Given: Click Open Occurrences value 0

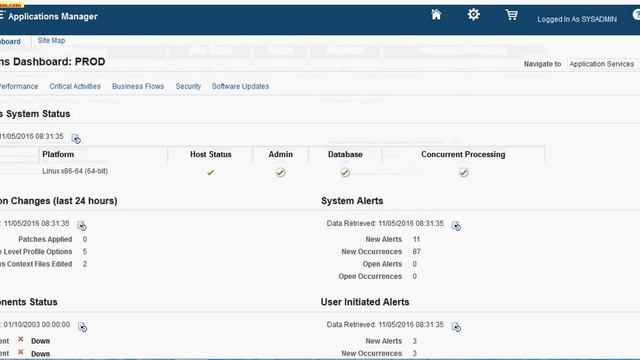Looking at the screenshot, I should 414,276.
